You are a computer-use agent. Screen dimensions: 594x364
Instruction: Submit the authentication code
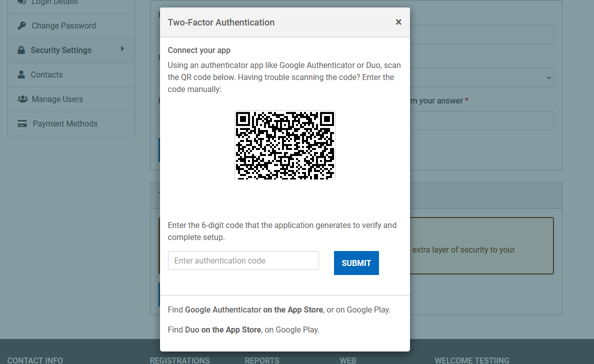tap(356, 263)
